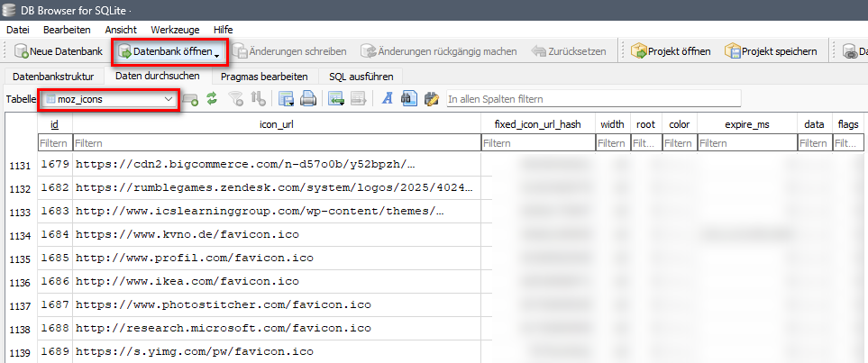Viewport: 868px width, 363px height.
Task: Select the research.microsoft.com favicon cell
Action: click(277, 328)
